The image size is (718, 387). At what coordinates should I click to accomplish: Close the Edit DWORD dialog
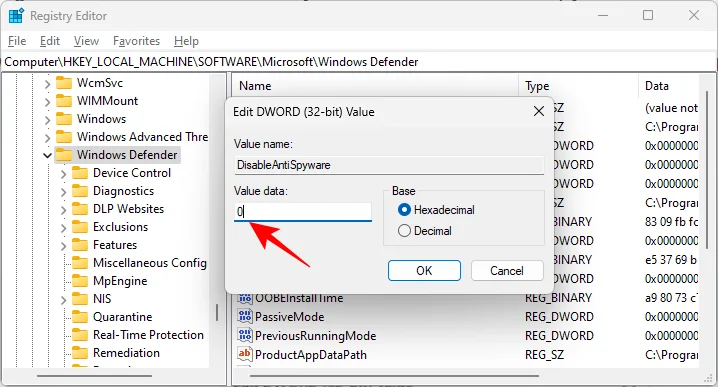click(539, 111)
